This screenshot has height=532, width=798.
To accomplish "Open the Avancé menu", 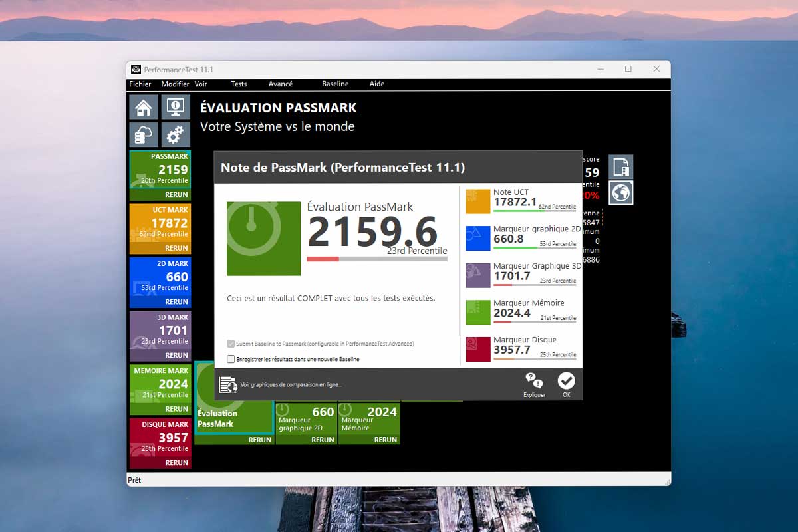I will click(x=281, y=84).
